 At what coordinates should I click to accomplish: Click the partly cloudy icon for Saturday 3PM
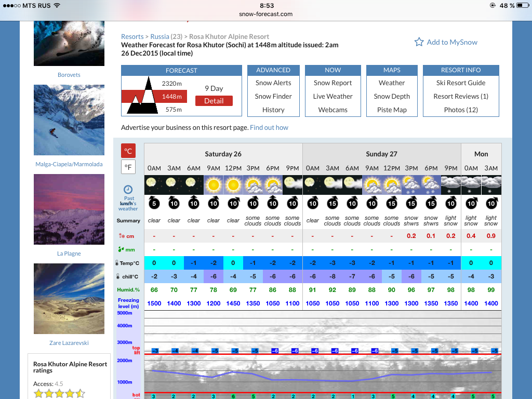tap(253, 185)
